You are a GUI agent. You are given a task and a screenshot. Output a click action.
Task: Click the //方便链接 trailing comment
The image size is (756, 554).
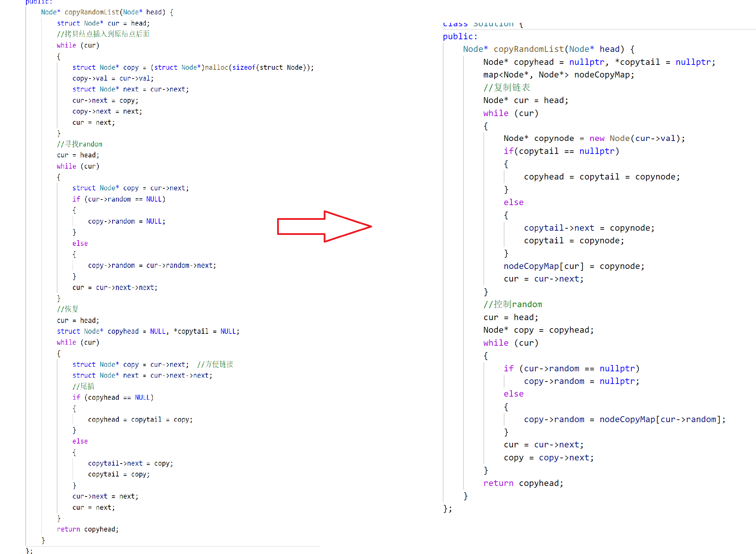[215, 364]
